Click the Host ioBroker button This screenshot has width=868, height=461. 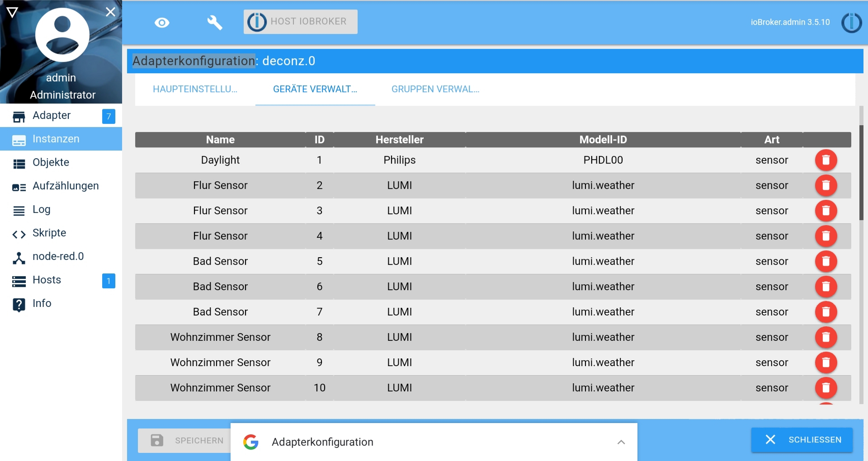(301, 22)
